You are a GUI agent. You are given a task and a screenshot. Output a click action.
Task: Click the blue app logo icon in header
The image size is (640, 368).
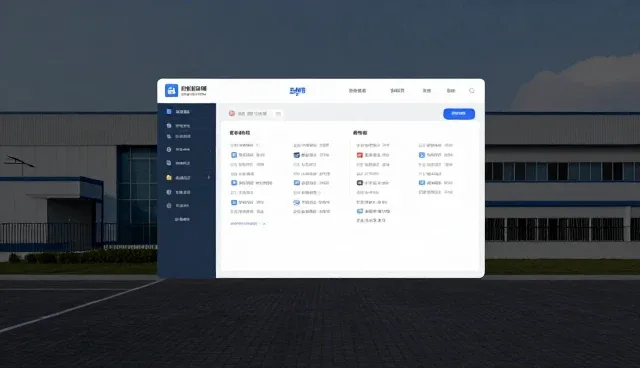click(x=171, y=90)
